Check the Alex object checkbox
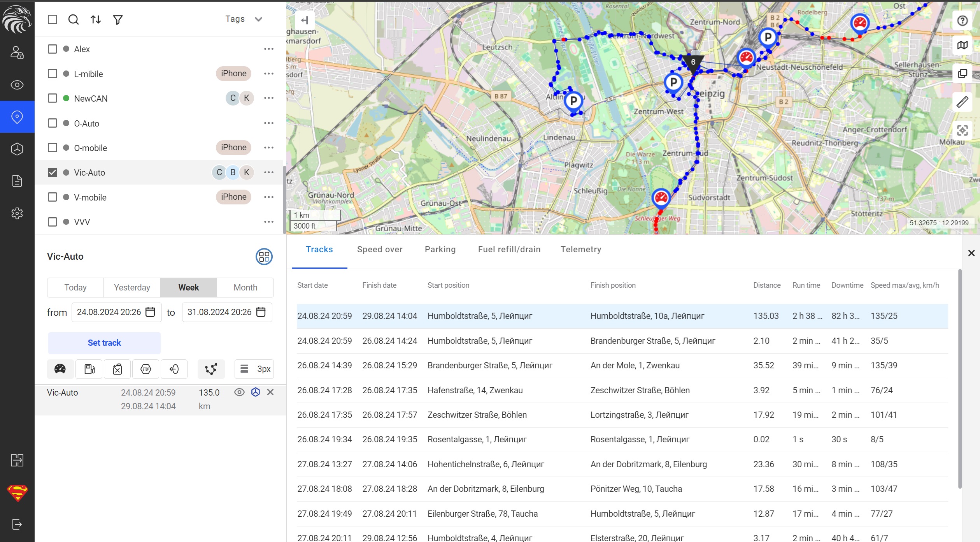 point(53,49)
